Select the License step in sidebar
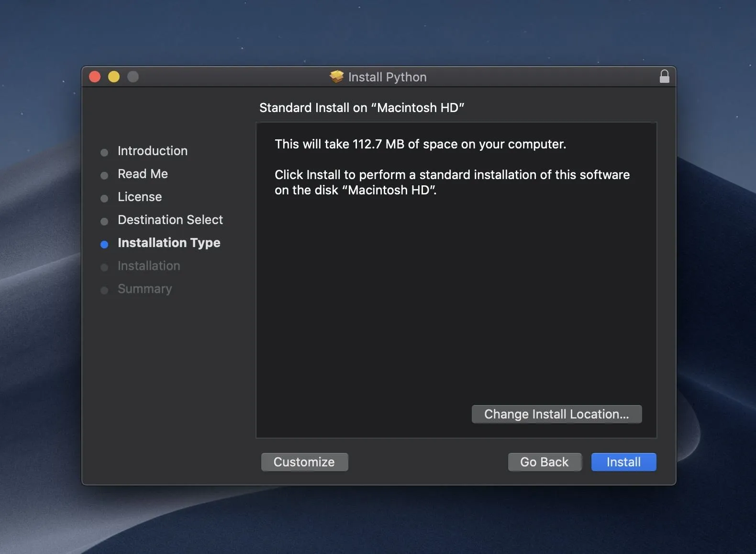The height and width of the screenshot is (554, 756). (x=140, y=197)
